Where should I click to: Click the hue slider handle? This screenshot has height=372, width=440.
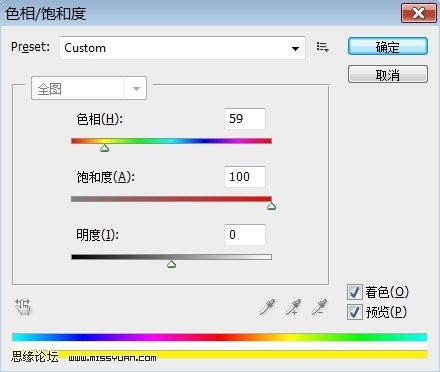[105, 148]
